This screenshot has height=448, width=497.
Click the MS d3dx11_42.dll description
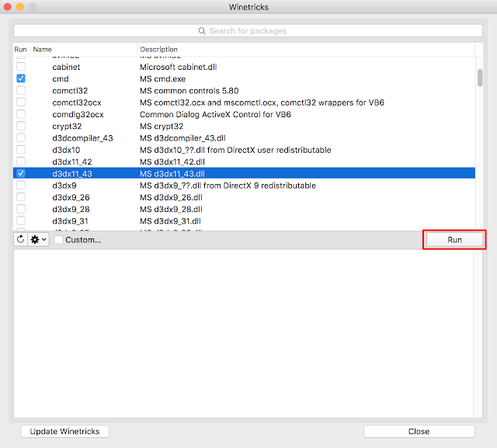172,162
